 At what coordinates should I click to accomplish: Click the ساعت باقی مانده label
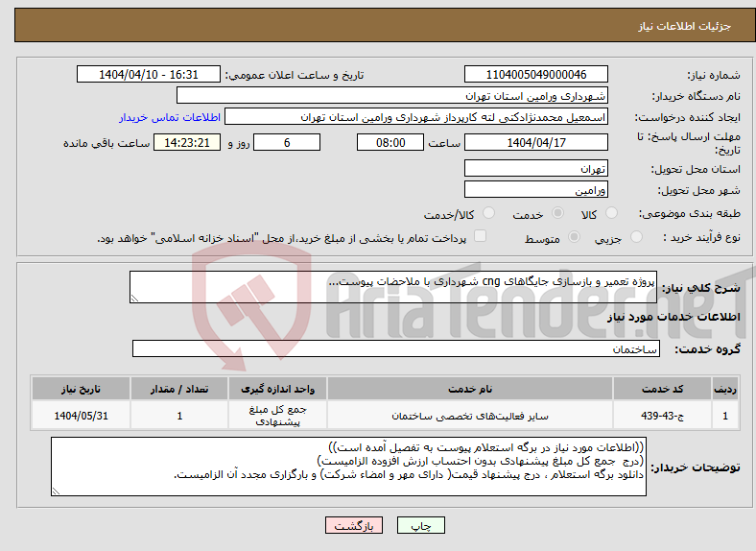point(106,143)
